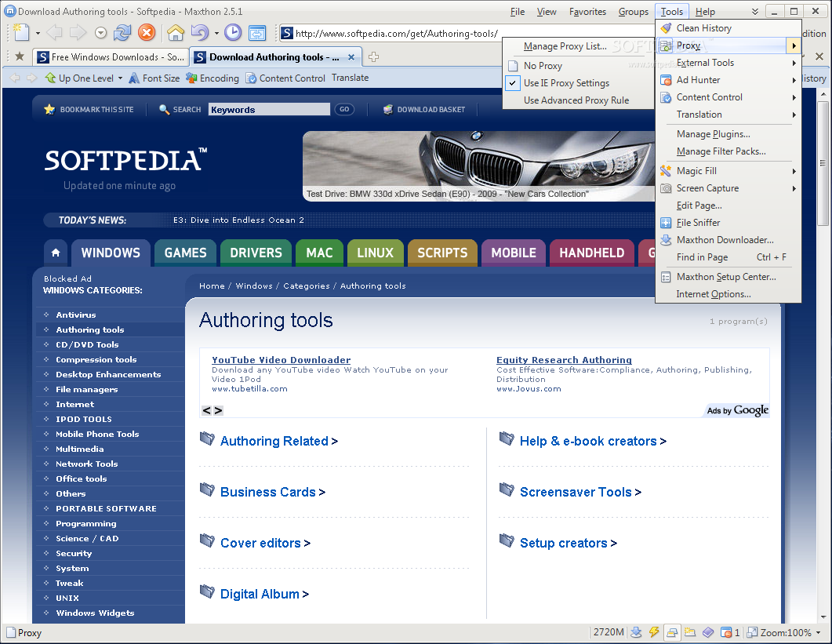Open the Undo closed tab dropdown arrow
The height and width of the screenshot is (644, 832).
(x=216, y=34)
